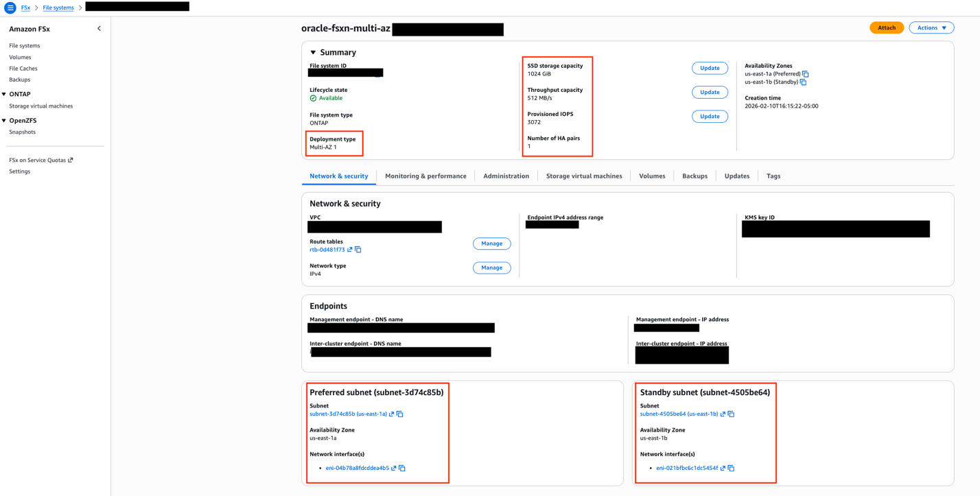Image resolution: width=980 pixels, height=496 pixels.
Task: Update SSD storage capacity
Action: (x=710, y=69)
